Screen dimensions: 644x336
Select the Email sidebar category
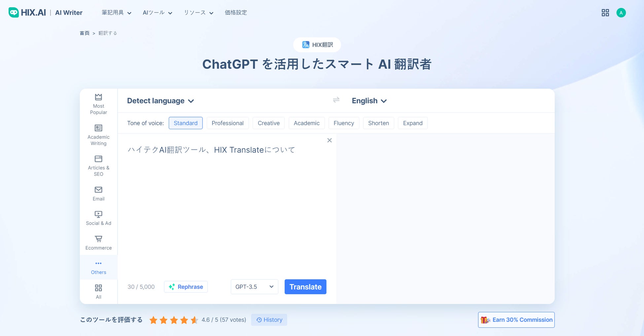pyautogui.click(x=98, y=194)
